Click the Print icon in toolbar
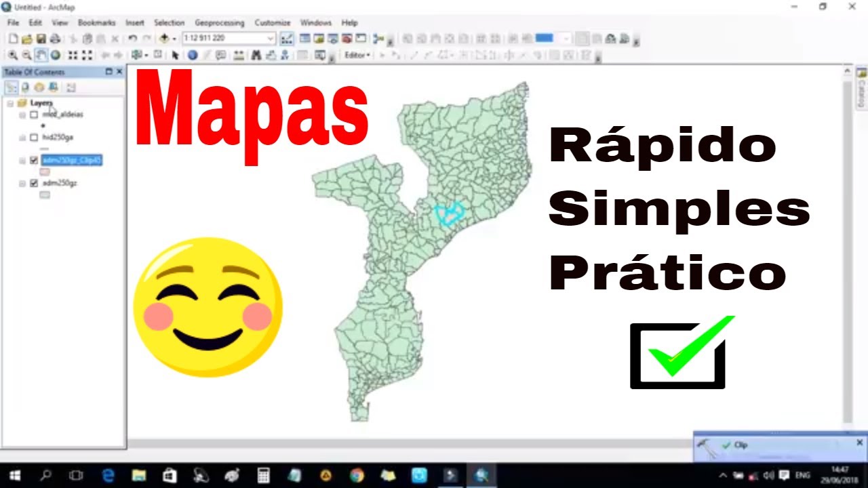Viewport: 868px width, 488px height. tap(55, 39)
